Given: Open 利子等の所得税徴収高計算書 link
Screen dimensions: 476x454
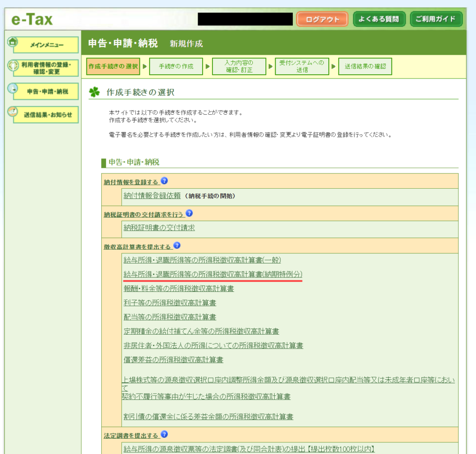Looking at the screenshot, I should 170,303.
